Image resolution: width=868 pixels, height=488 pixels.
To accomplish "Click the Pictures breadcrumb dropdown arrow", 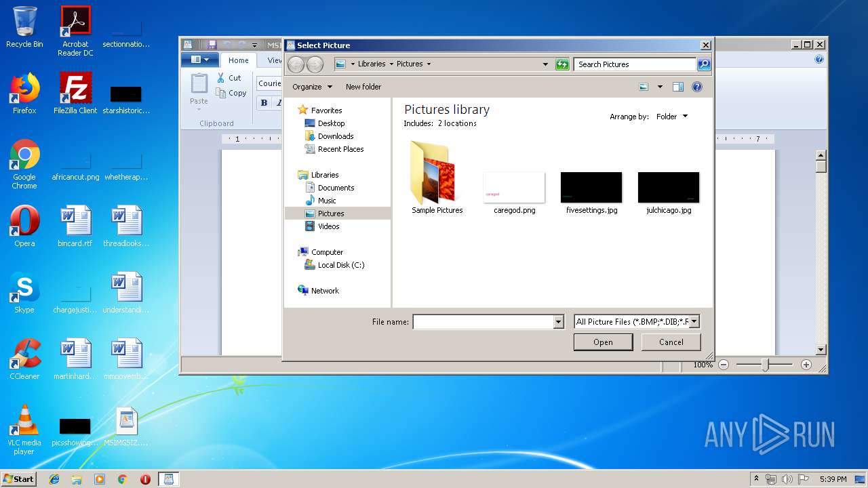I will [429, 64].
